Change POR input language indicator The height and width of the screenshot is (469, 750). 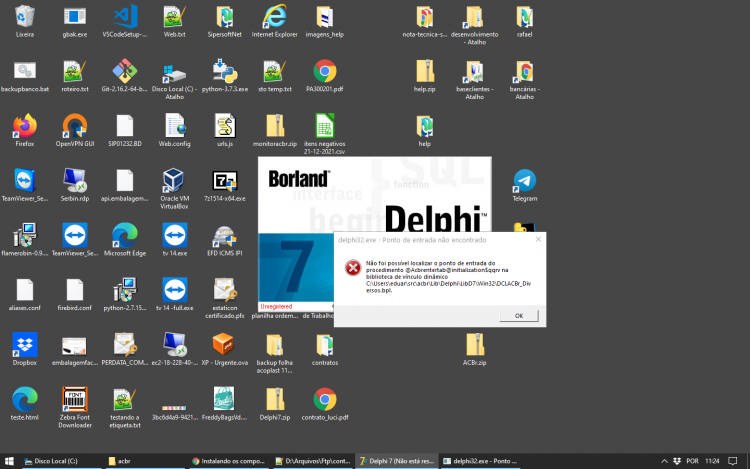[x=692, y=461]
